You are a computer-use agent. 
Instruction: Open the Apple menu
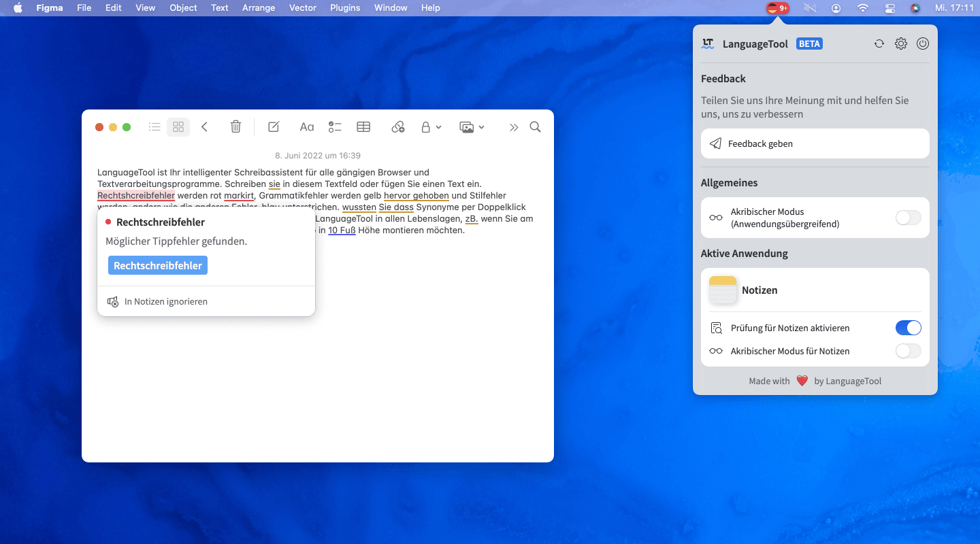18,8
